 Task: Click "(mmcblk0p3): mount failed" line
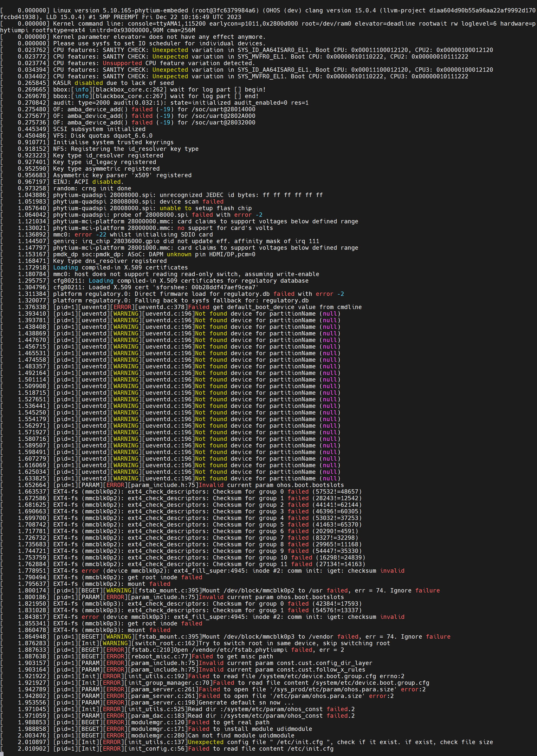[x=85, y=630]
